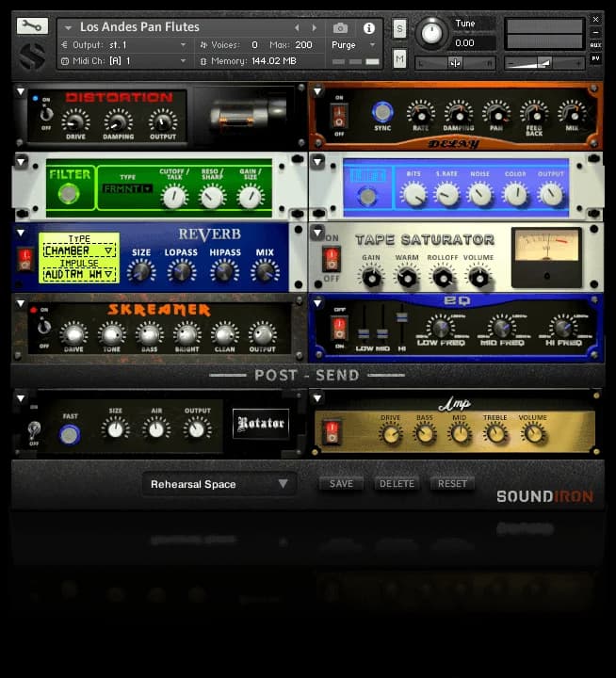Open instrument options with the wrench icon
Image resolution: width=616 pixels, height=678 pixels.
[x=32, y=26]
